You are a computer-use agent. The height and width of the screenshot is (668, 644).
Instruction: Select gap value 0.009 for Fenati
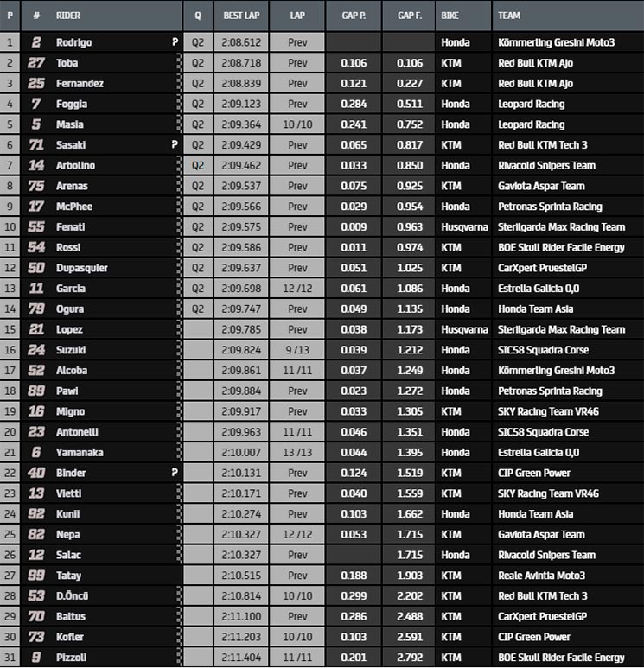[x=354, y=227]
